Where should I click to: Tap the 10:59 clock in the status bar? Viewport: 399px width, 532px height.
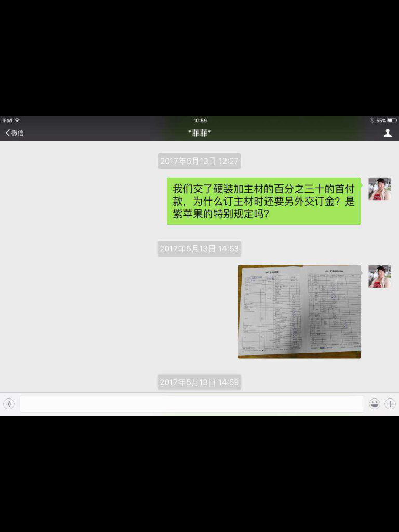pos(200,121)
